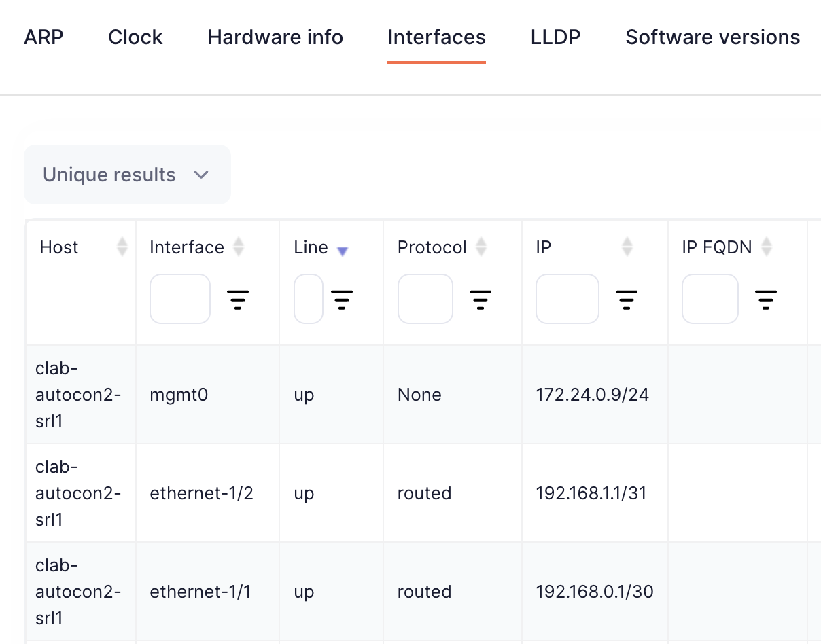
Task: Toggle sorting on the Protocol column
Action: (481, 247)
